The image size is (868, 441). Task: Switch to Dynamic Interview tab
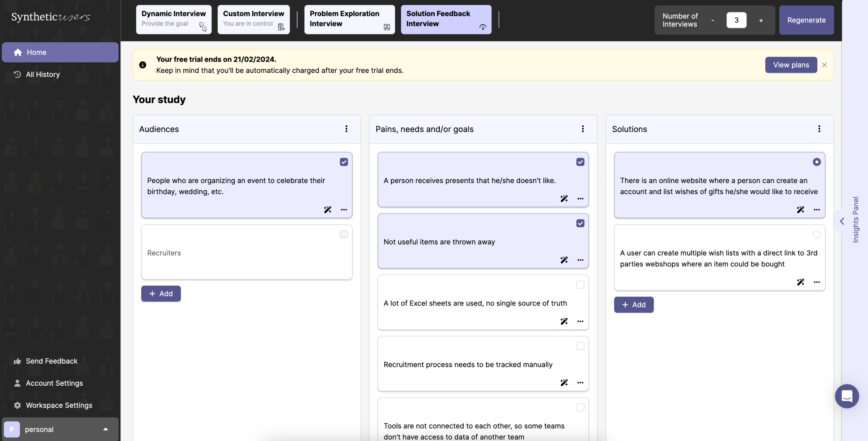pos(174,19)
